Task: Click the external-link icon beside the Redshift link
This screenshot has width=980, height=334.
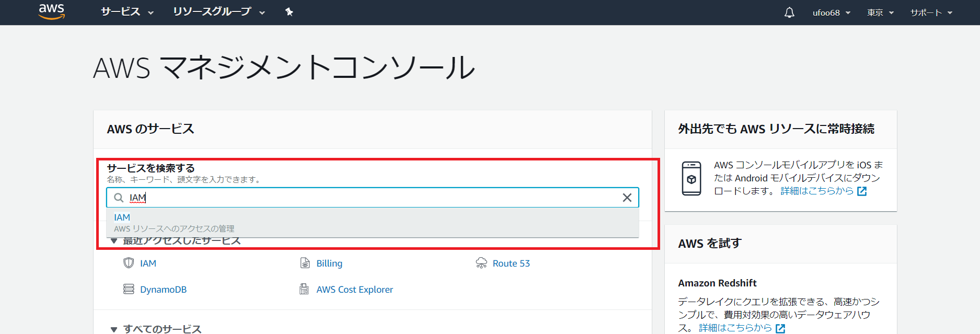Action: [780, 328]
